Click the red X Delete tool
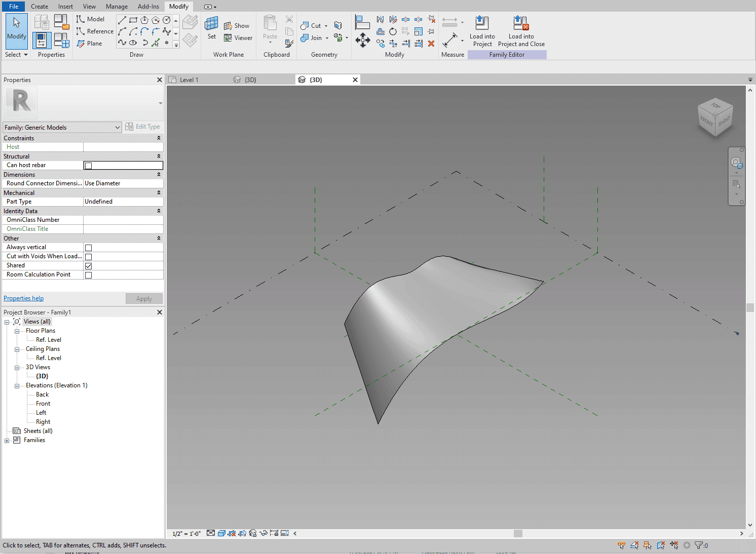The width and height of the screenshot is (756, 554). point(431,44)
